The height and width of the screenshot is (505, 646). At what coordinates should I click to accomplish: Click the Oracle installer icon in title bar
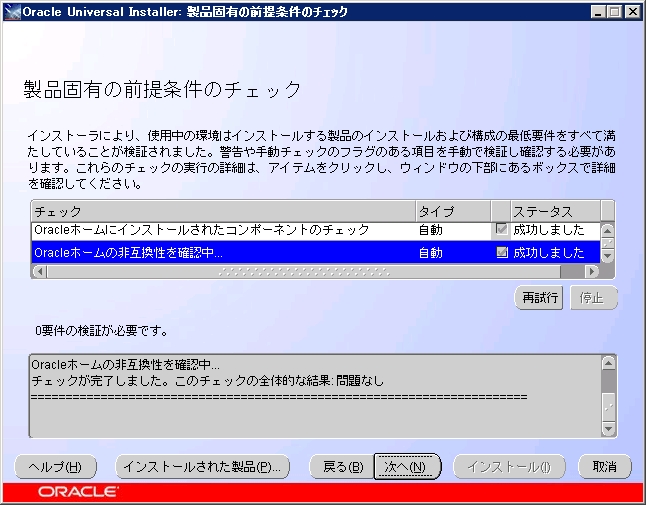[x=12, y=10]
